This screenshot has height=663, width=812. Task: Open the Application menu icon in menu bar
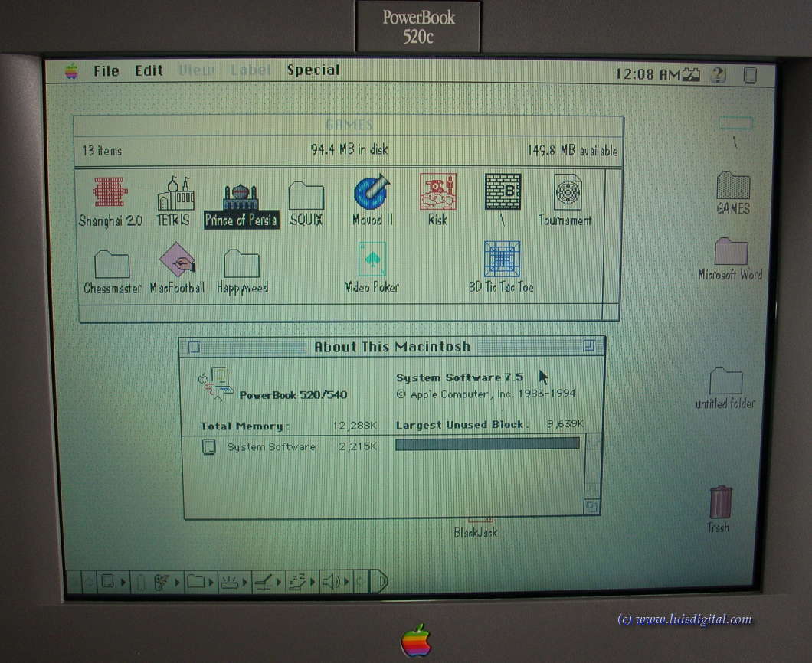coord(750,76)
